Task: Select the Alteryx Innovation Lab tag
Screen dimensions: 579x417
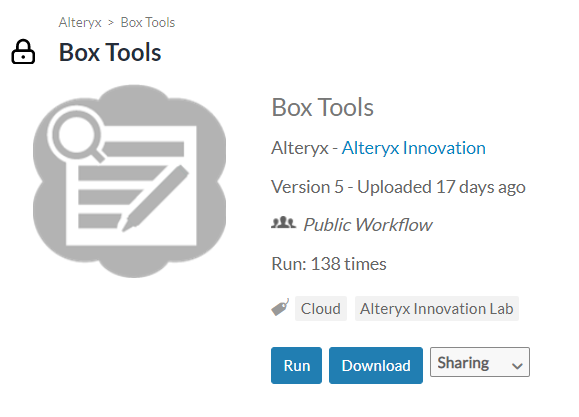Action: 437,308
